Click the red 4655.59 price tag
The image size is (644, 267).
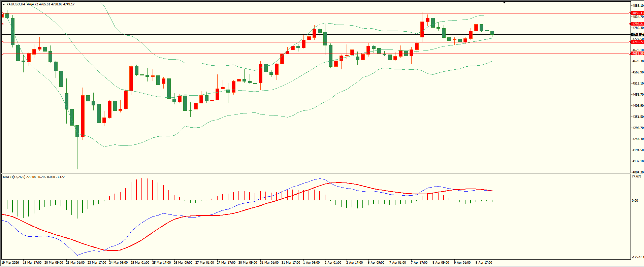(x=638, y=54)
